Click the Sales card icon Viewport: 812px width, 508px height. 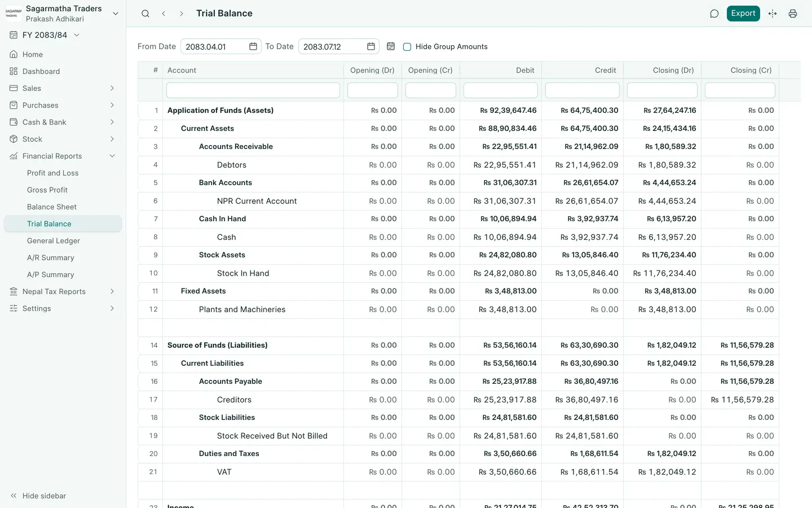tap(14, 88)
